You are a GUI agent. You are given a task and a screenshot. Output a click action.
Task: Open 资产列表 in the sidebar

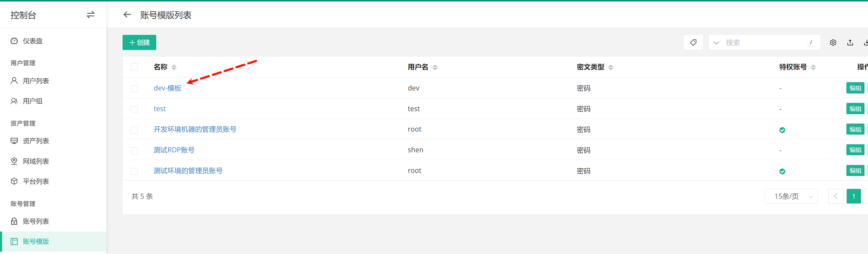36,141
